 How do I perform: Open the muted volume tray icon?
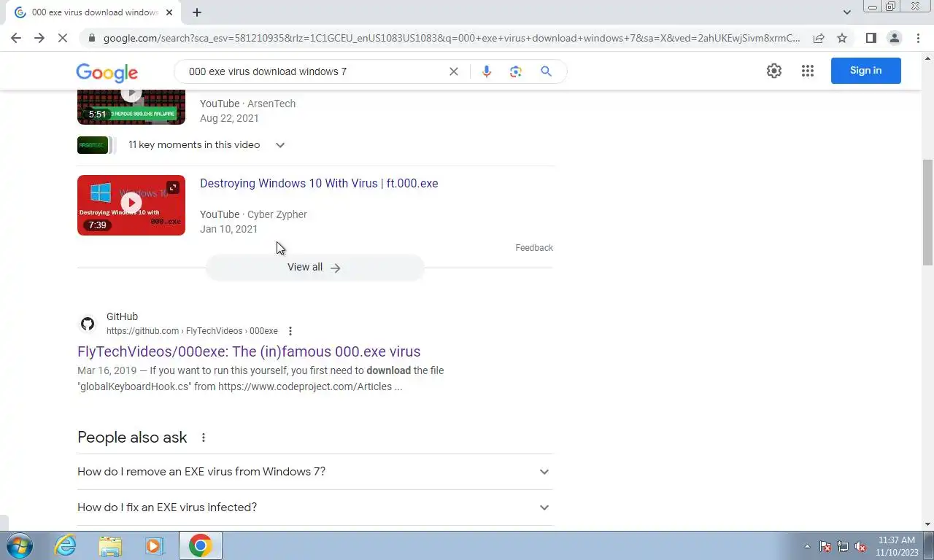pos(860,546)
